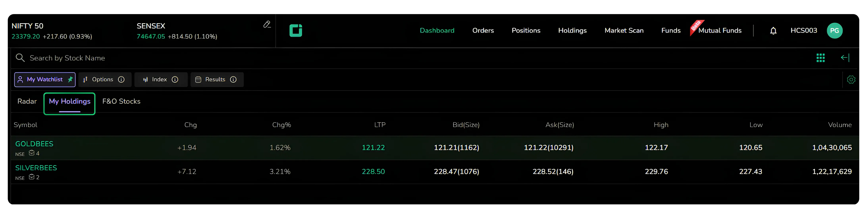This screenshot has width=868, height=219.
Task: Click SILVERBEES low value 227.43
Action: (750, 172)
